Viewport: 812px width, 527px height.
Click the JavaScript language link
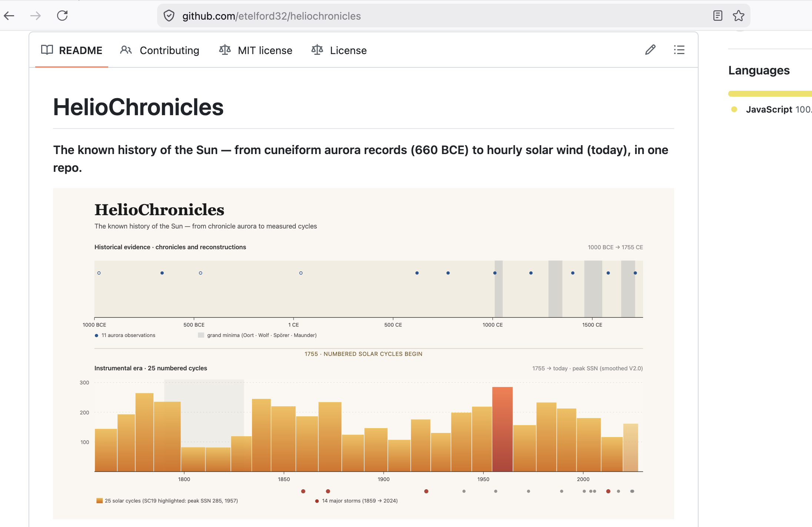pos(769,109)
